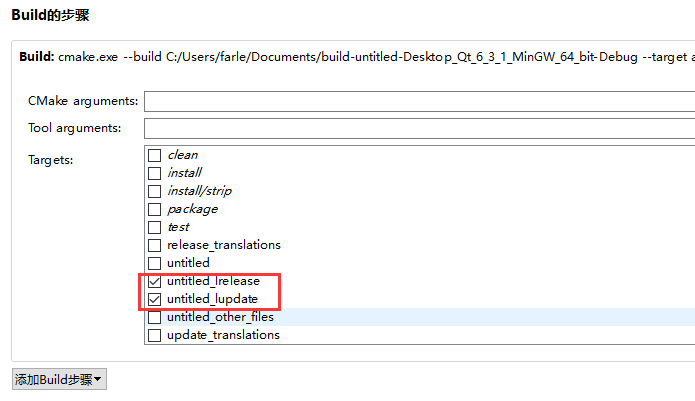
Task: Click the untitled_lupdate target name
Action: coord(212,299)
